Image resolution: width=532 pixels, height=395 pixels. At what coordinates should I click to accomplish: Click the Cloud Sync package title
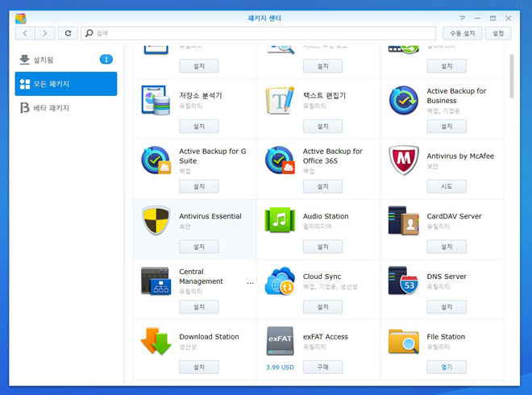point(322,276)
